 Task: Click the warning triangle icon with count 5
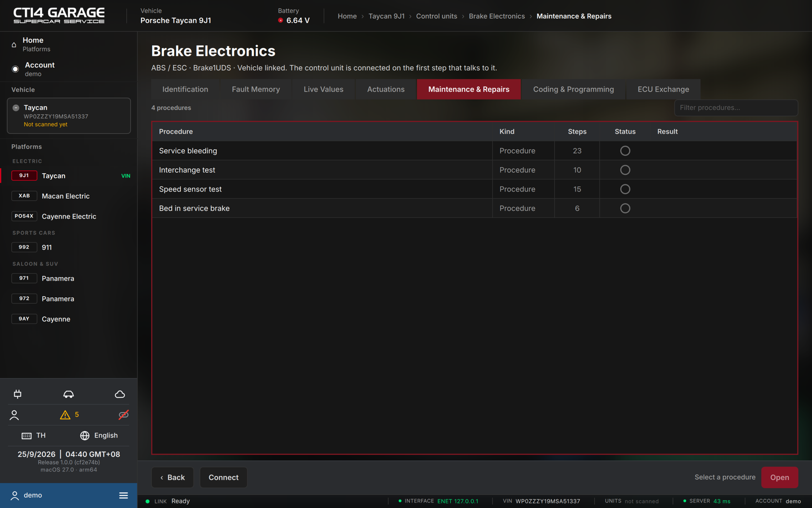click(x=65, y=415)
